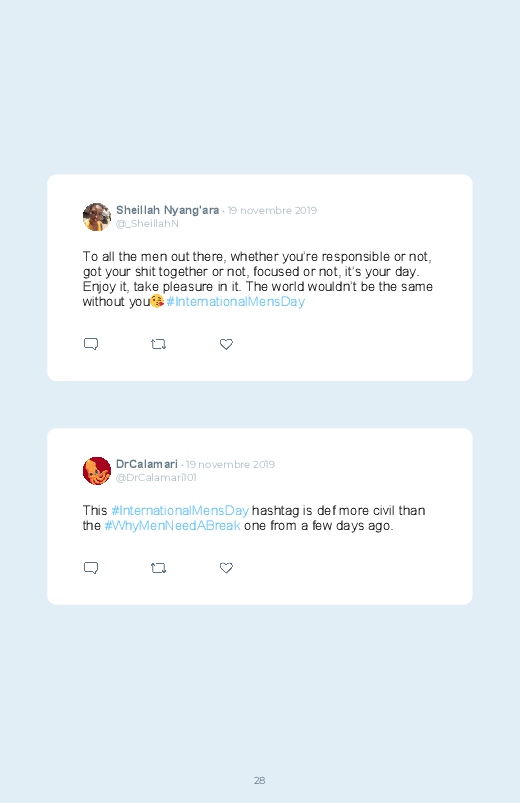
Task: Retweet DrCalamari's tweet
Action: tap(158, 568)
